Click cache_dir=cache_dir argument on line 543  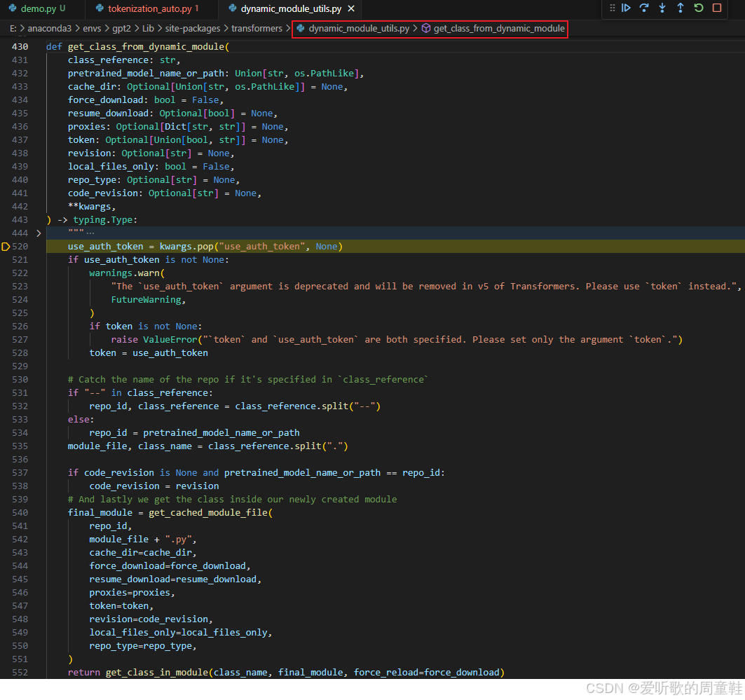140,552
